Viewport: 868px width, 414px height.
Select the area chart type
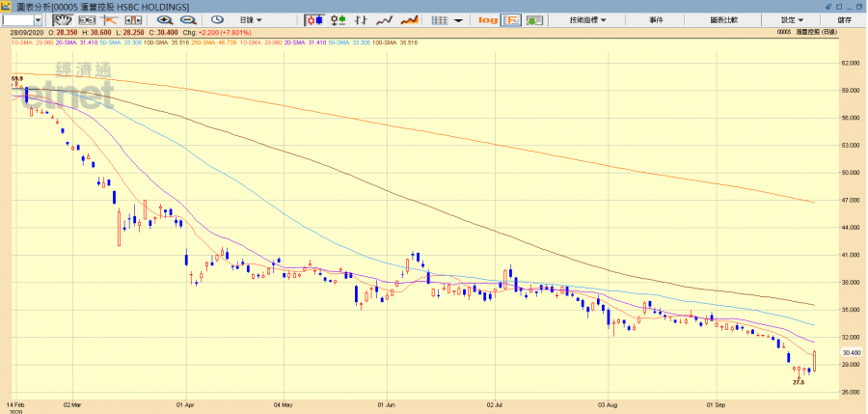click(x=409, y=19)
